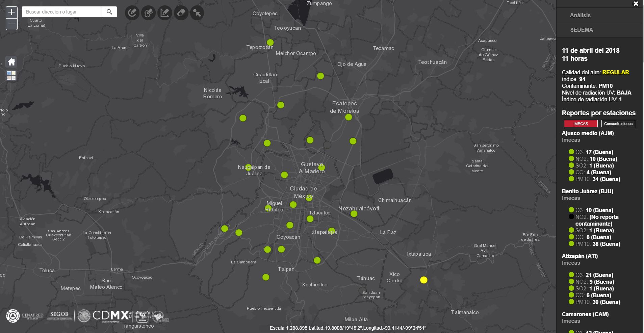This screenshot has width=644, height=333.
Task: Click the Contaminante PM10 line
Action: pos(587,86)
